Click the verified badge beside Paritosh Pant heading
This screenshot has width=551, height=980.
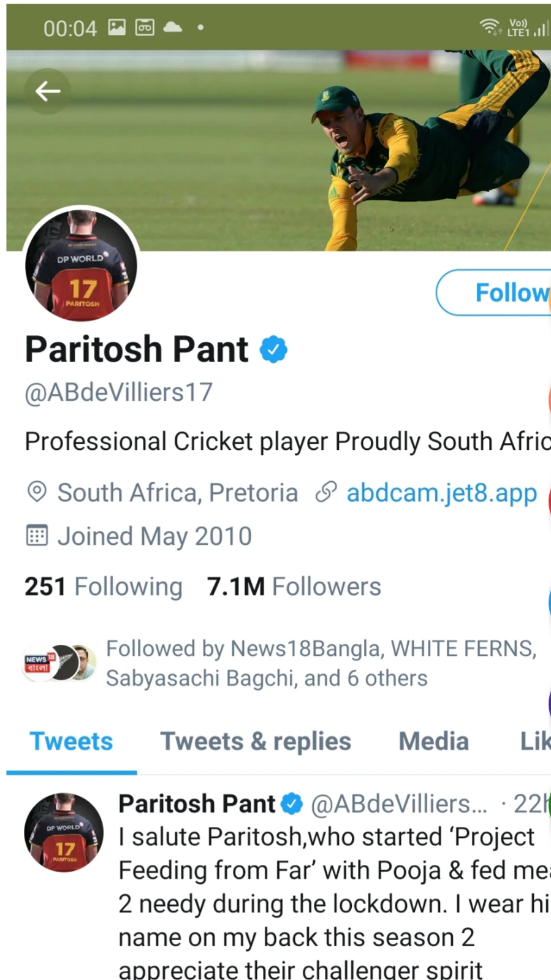[273, 349]
